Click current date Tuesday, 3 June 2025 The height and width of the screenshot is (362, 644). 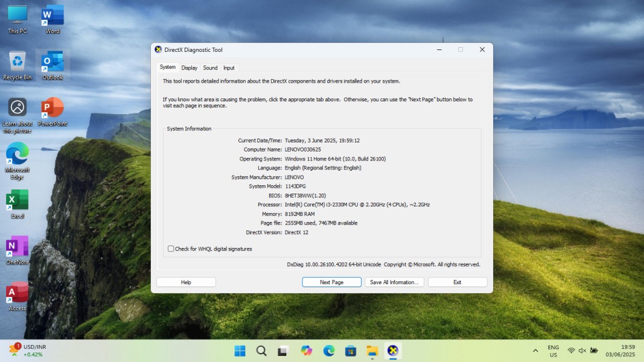point(322,141)
